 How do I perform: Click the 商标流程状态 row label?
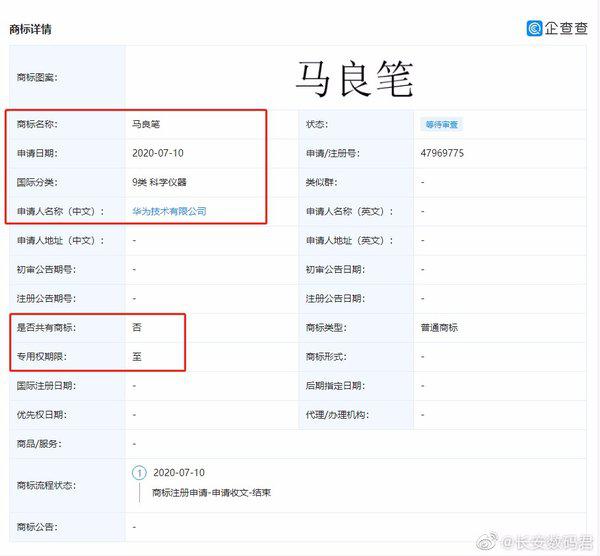coord(46,485)
